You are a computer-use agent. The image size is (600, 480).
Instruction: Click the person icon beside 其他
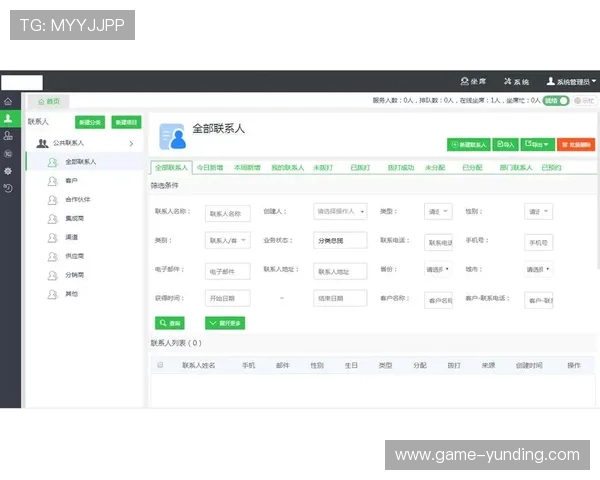pos(52,294)
